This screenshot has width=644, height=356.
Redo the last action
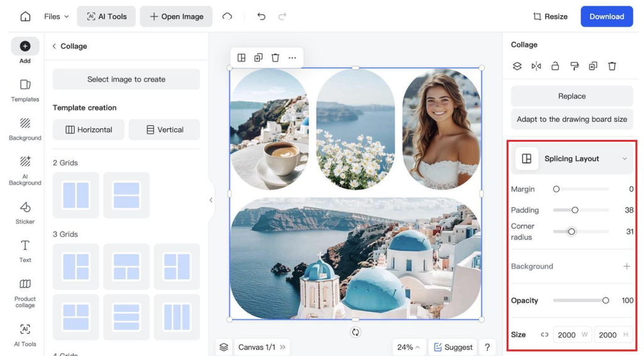pos(282,16)
